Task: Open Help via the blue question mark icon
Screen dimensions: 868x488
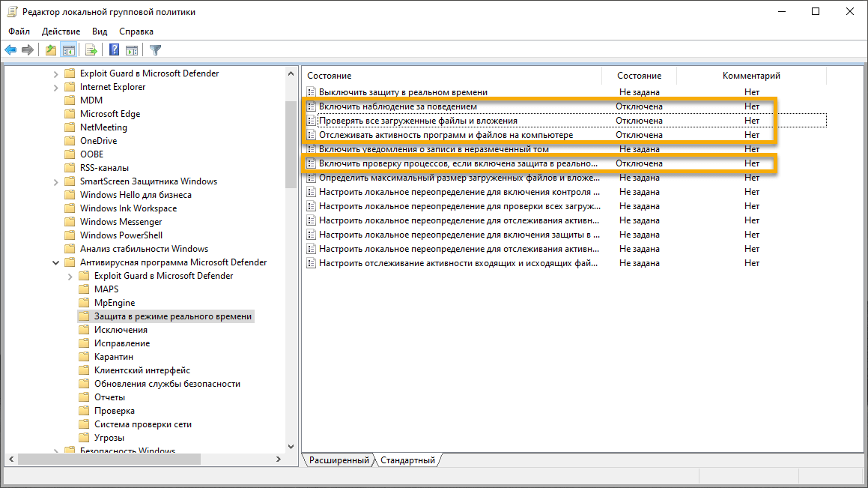Action: tap(113, 49)
